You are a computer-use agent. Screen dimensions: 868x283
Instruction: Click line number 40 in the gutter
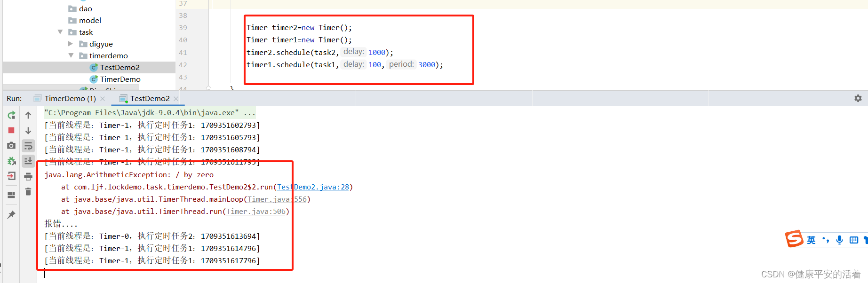tap(183, 40)
